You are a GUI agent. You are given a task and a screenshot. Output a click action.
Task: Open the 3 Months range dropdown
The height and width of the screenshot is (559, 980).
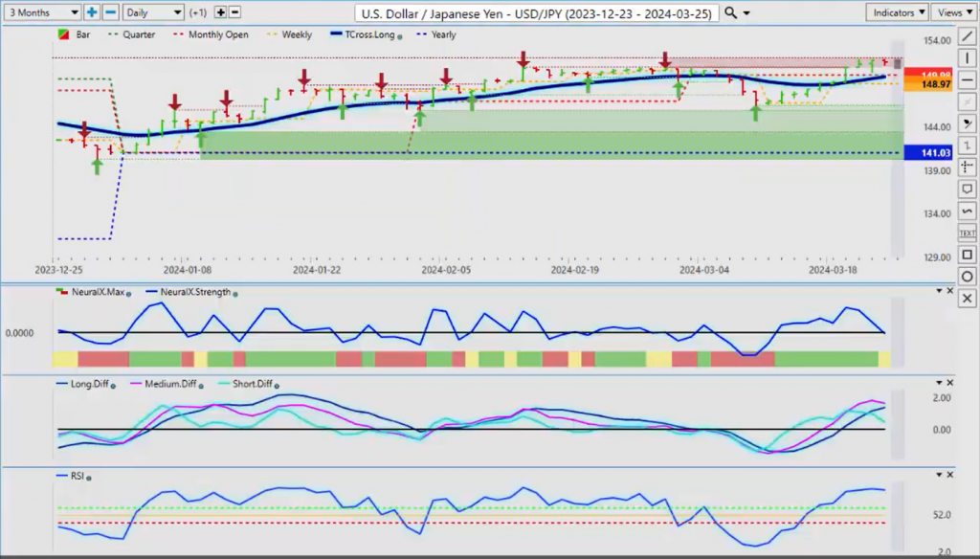tap(41, 12)
